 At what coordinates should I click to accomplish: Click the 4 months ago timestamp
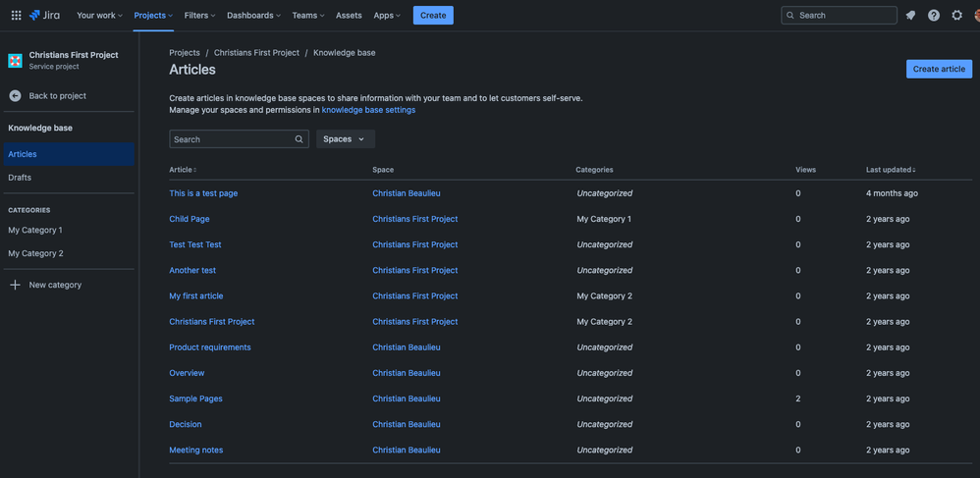(x=892, y=193)
